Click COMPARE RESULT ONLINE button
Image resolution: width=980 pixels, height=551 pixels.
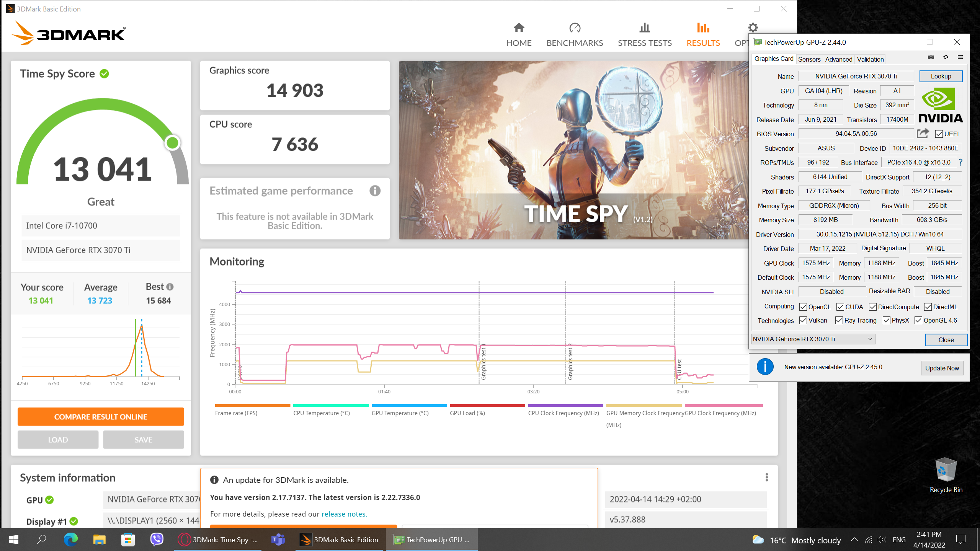[101, 417]
